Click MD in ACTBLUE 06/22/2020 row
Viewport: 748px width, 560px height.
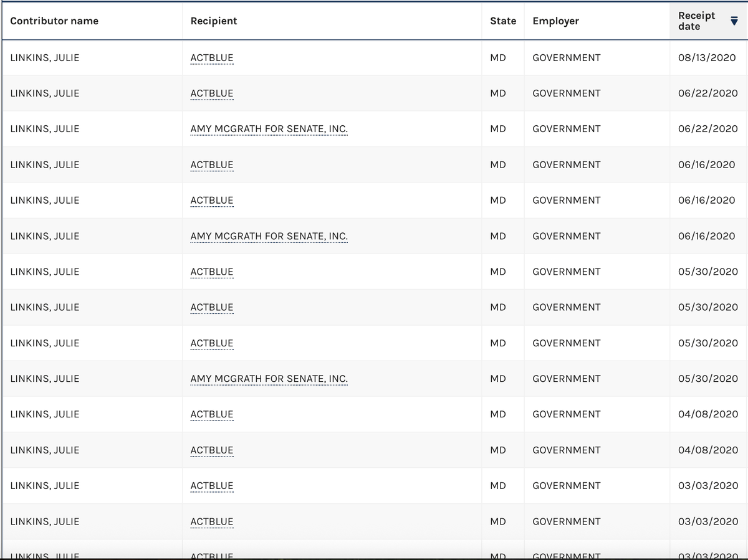[498, 93]
